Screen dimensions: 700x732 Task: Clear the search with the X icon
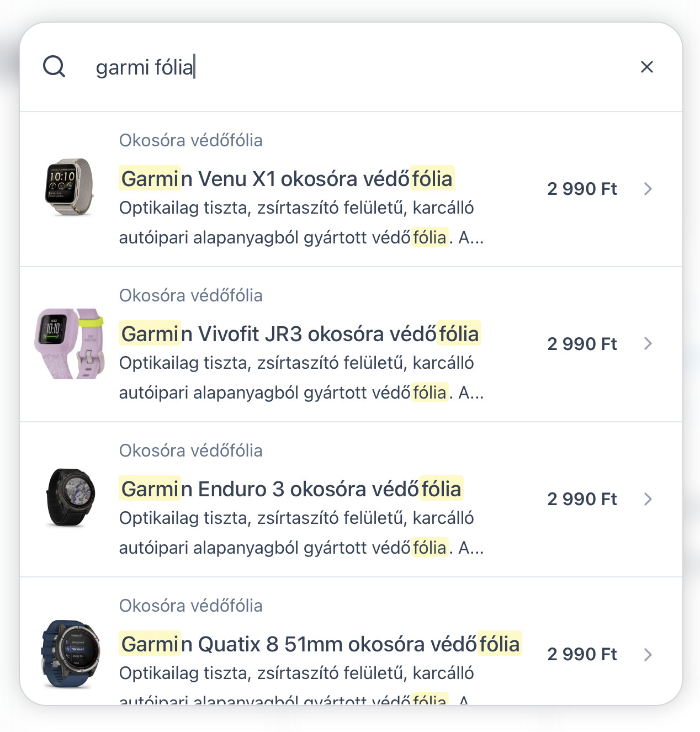click(646, 67)
